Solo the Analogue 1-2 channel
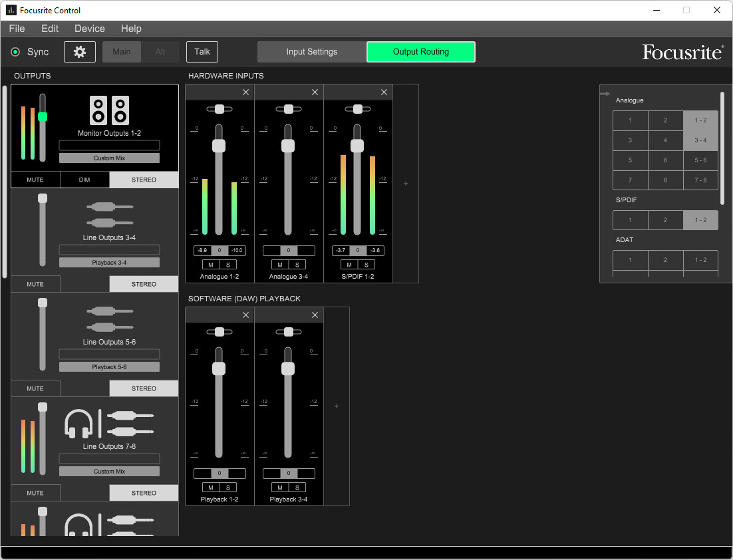Screen dimensions: 733x560 click(x=228, y=265)
